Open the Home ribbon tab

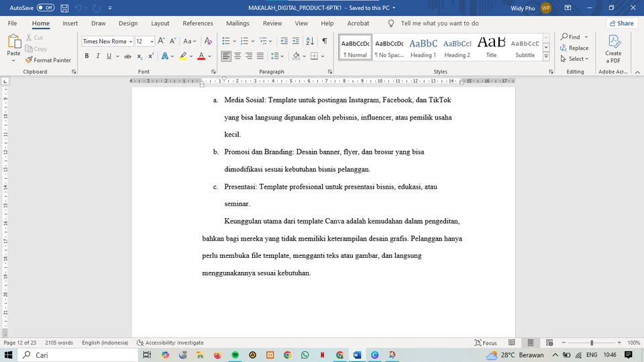click(x=41, y=24)
